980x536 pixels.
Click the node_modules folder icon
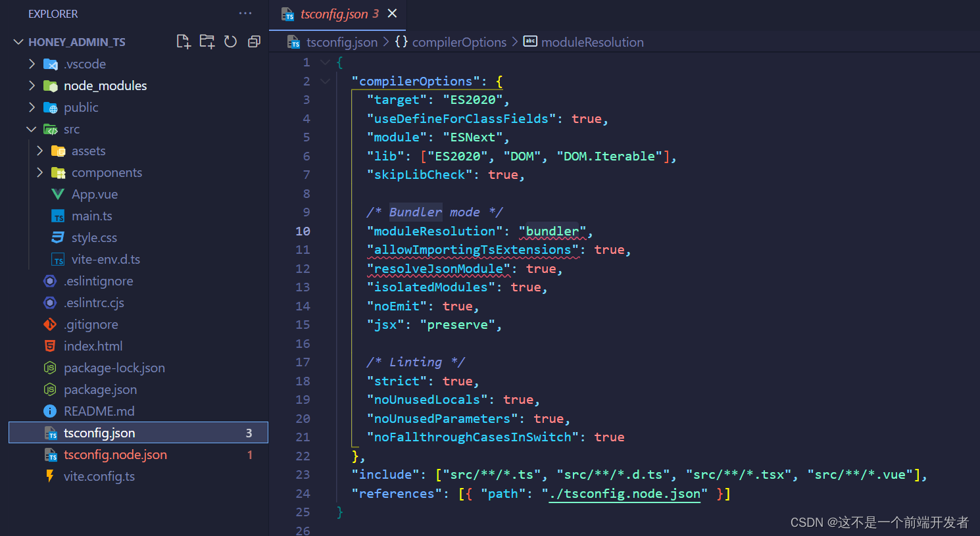pyautogui.click(x=51, y=86)
